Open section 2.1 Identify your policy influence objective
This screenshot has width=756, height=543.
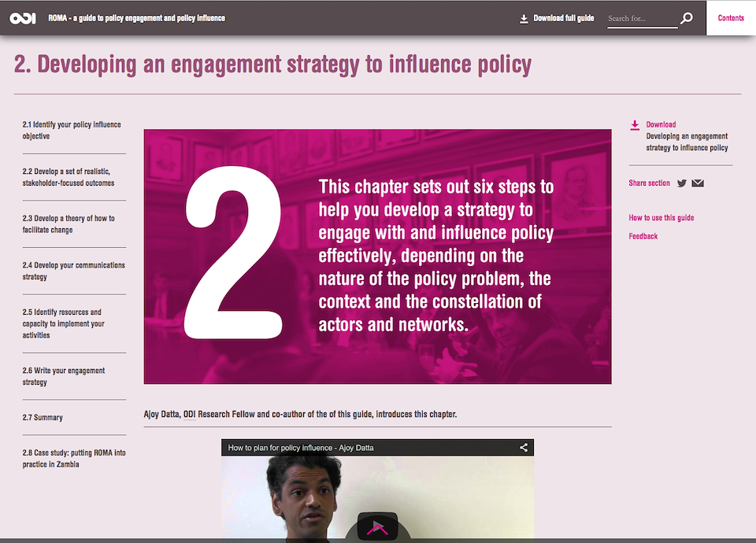click(x=72, y=130)
